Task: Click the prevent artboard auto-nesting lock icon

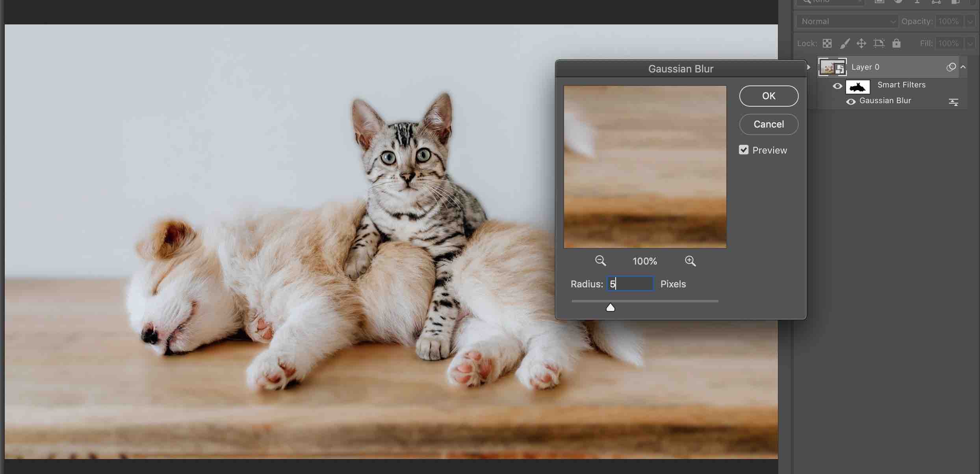Action: click(879, 43)
